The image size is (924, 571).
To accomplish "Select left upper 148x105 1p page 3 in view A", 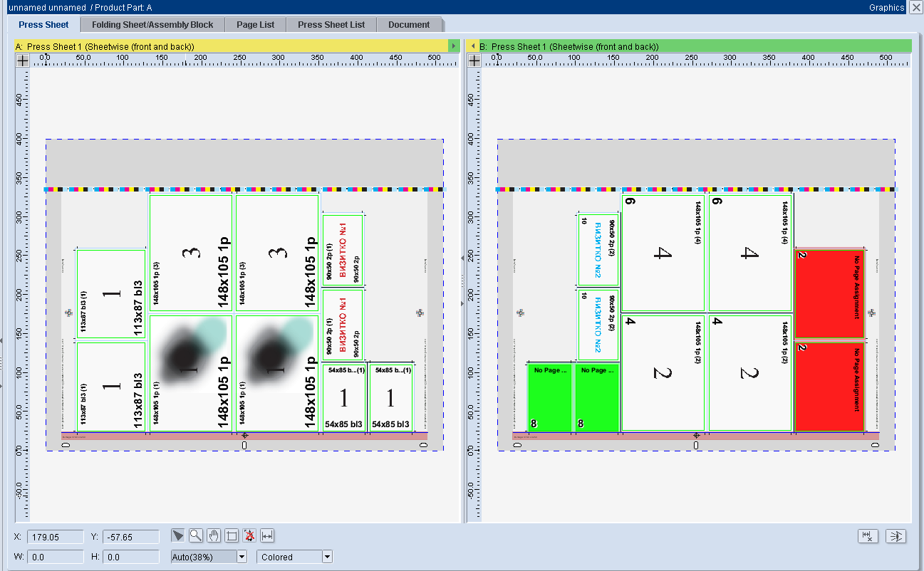I will point(191,253).
